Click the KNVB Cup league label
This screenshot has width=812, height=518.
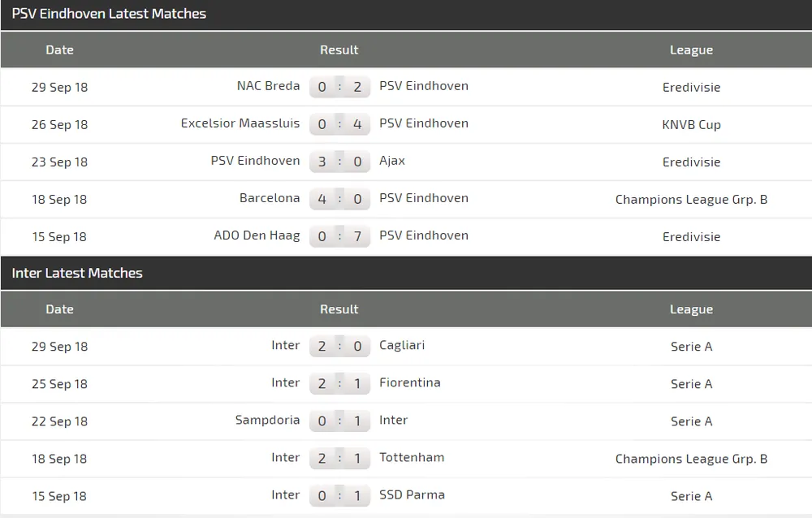tap(691, 124)
